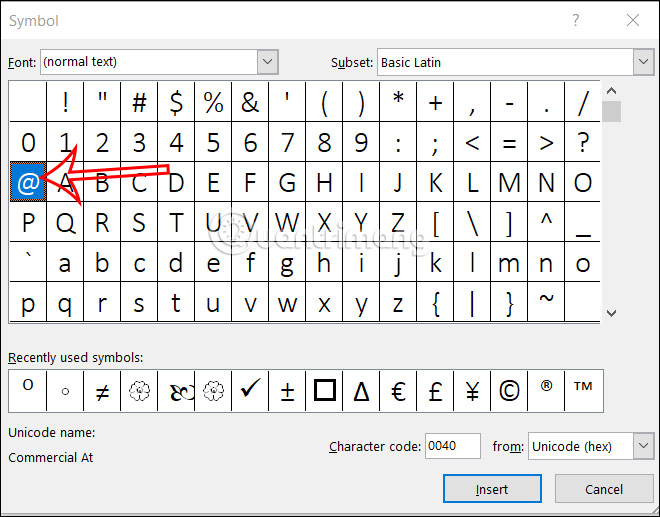Viewport: 660px width, 517px height.
Task: Select the small circle bullet in recent symbols
Action: pyautogui.click(x=65, y=391)
